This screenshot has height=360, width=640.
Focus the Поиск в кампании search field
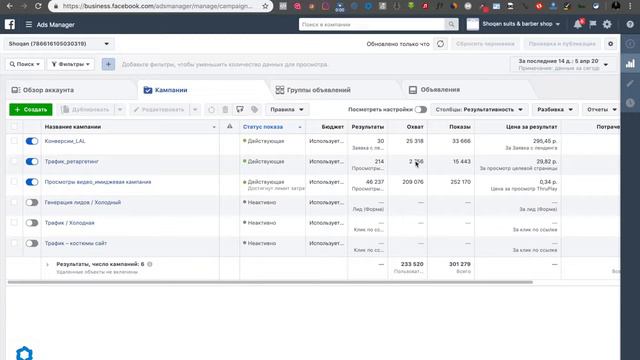(x=372, y=24)
